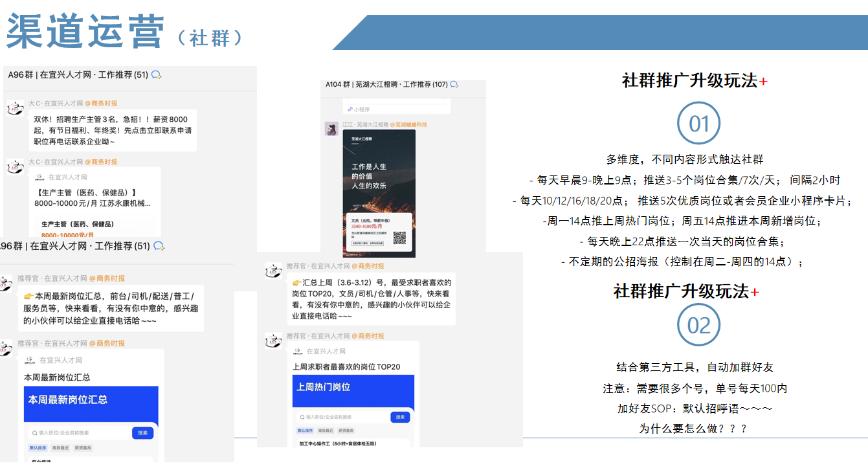The height and width of the screenshot is (470, 868).
Task: Click chat icon beside A104群 芜湖大江橙聘 header
Action: pos(454,84)
